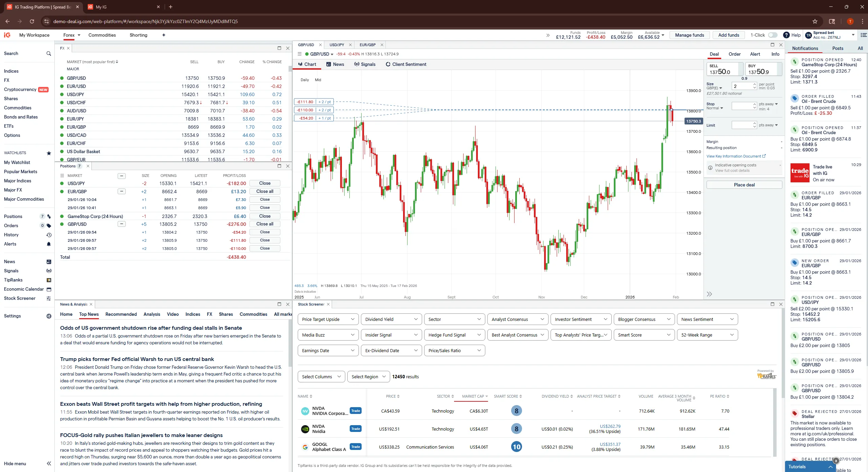Toggle the 1-Click dealing switch

click(x=772, y=35)
